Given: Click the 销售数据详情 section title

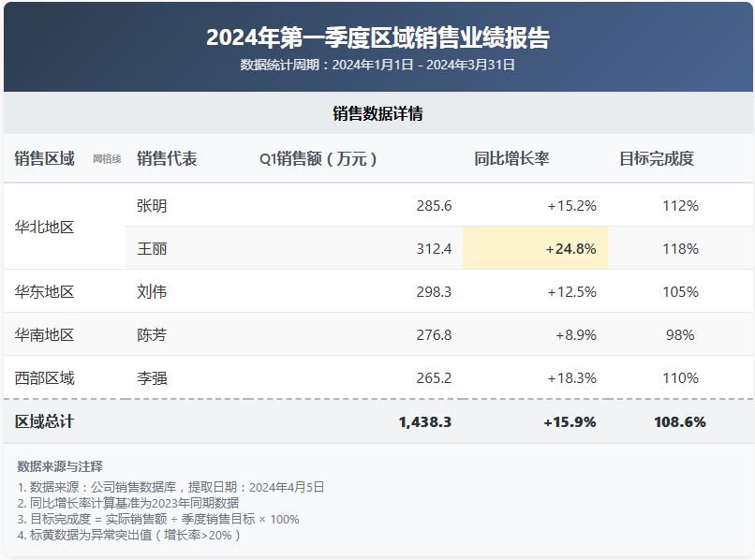Looking at the screenshot, I should pyautogui.click(x=377, y=113).
